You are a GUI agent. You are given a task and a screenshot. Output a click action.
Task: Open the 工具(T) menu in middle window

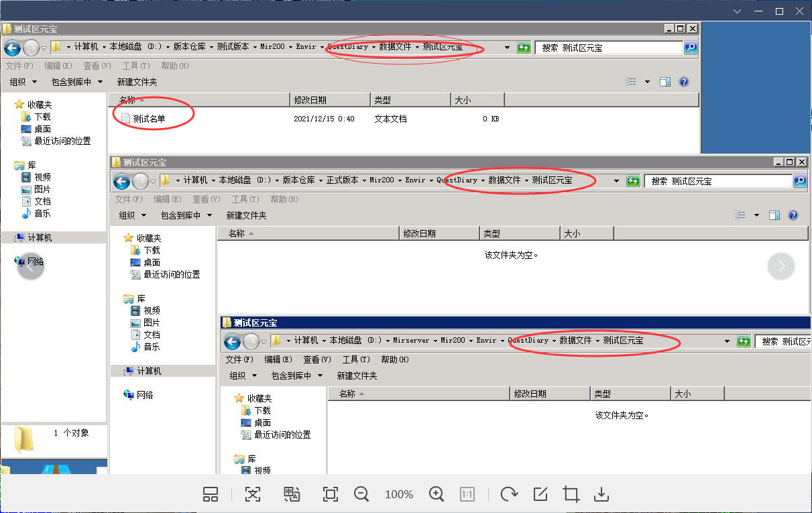click(245, 199)
